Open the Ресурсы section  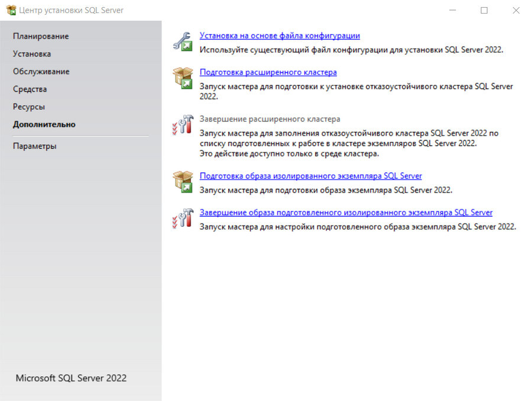click(29, 107)
